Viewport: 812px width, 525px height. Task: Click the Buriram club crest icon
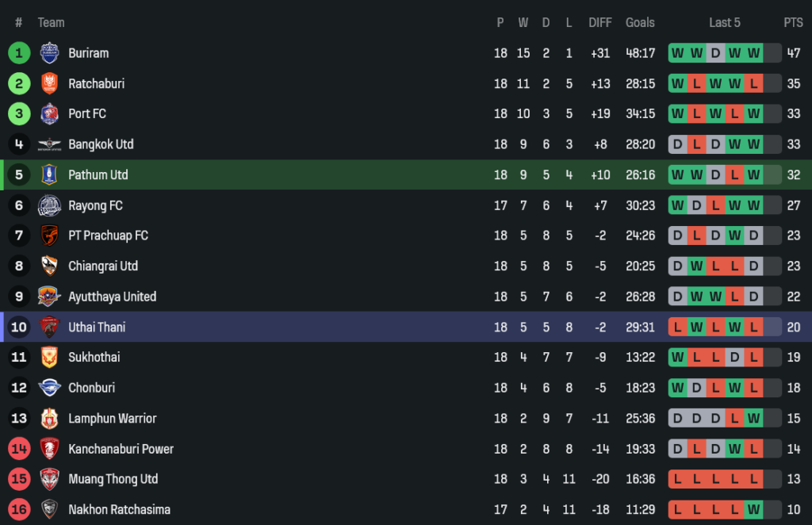coord(49,53)
